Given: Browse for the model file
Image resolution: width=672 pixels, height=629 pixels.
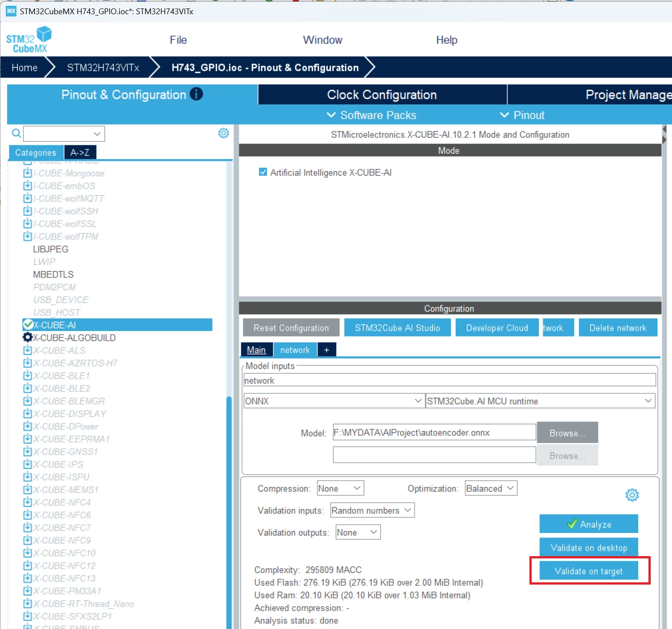Looking at the screenshot, I should (x=567, y=433).
